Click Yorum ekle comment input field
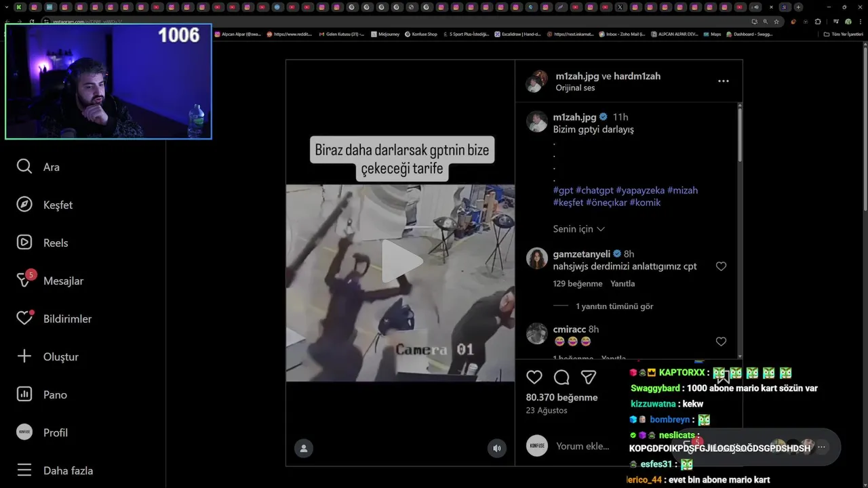Screen dimensions: 868x488 click(x=583, y=446)
